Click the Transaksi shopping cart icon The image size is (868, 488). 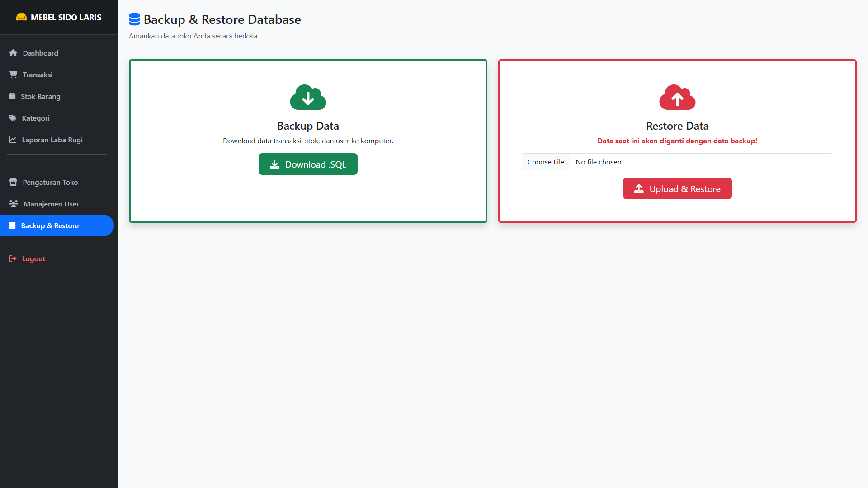13,75
